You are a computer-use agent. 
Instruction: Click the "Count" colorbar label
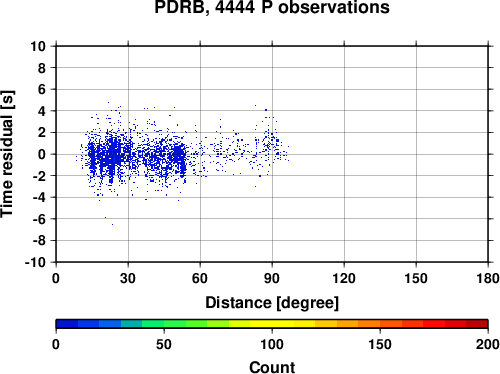click(272, 367)
